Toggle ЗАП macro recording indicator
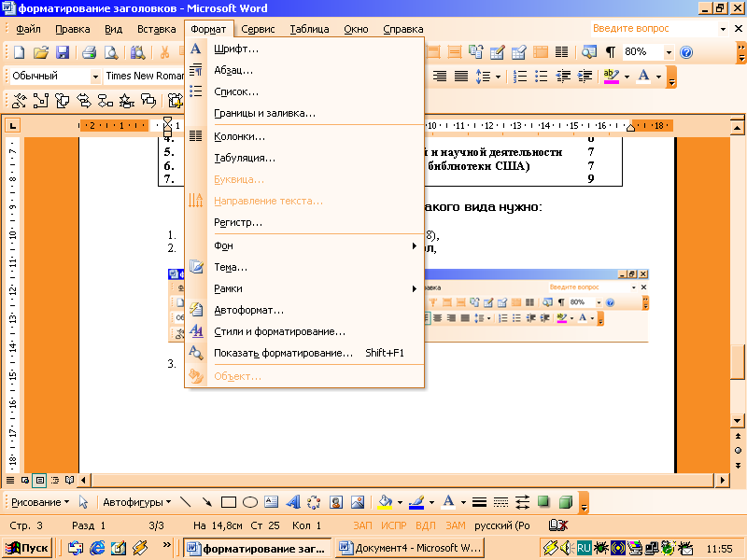The height and width of the screenshot is (560, 747). (362, 525)
